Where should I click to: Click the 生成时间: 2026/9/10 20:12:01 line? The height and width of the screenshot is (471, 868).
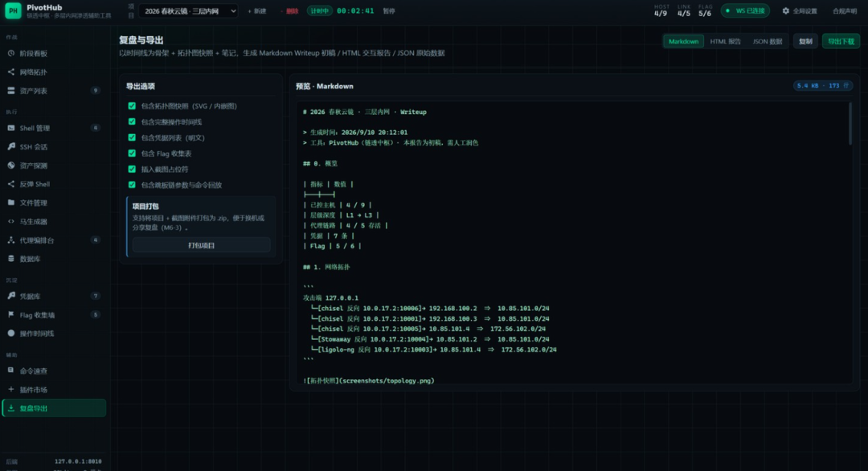355,133
